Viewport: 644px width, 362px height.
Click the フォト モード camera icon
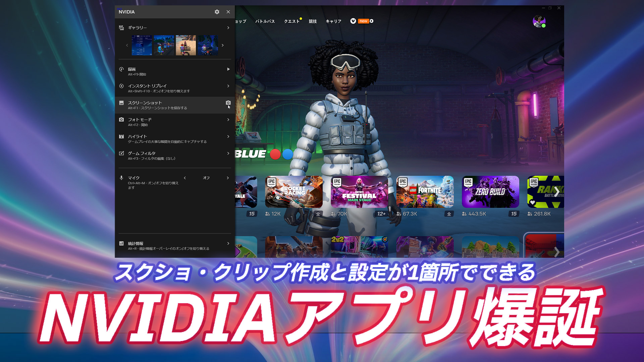tap(121, 120)
